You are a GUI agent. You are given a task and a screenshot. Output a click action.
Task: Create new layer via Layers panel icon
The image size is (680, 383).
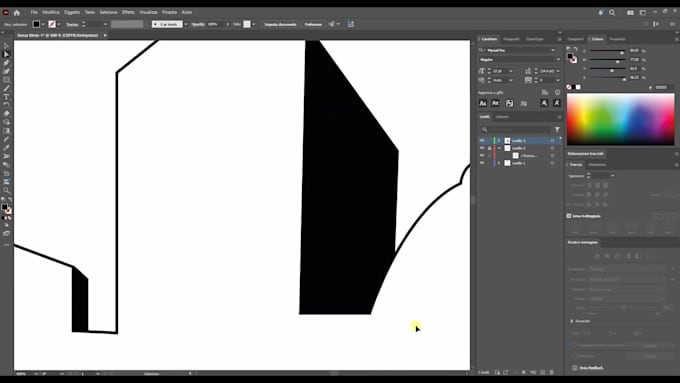[x=543, y=372]
